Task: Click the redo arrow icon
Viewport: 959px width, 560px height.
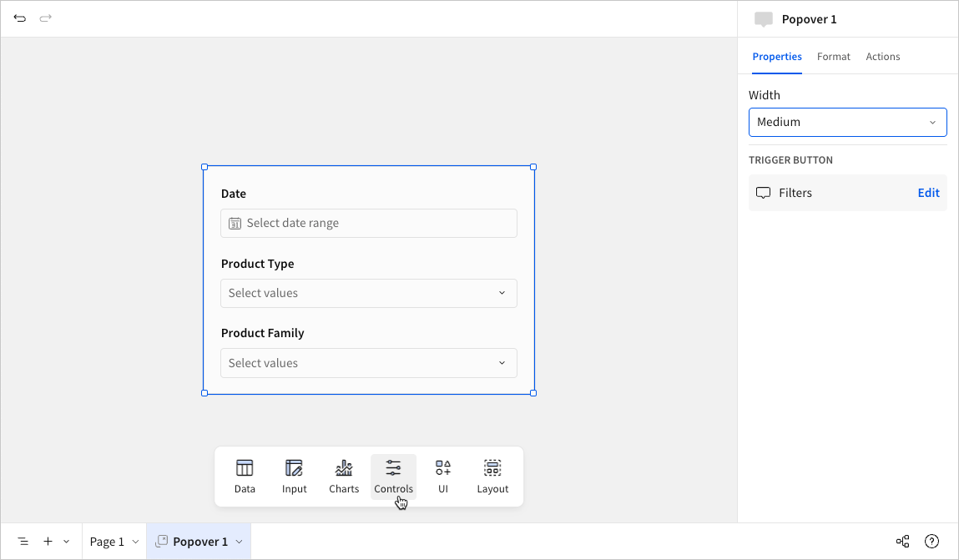Action: tap(45, 18)
